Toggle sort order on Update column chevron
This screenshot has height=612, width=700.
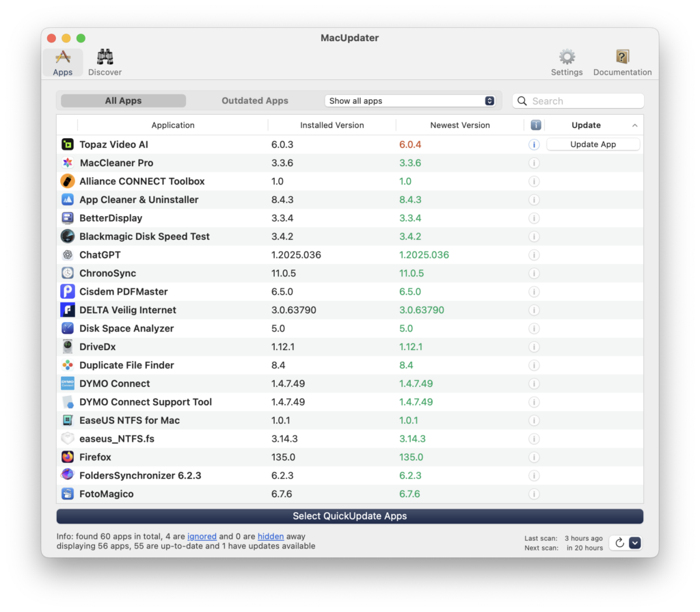tap(634, 126)
